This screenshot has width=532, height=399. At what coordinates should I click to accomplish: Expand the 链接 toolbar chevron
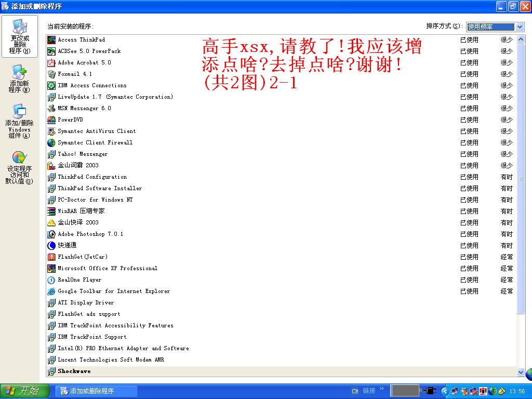[382, 389]
